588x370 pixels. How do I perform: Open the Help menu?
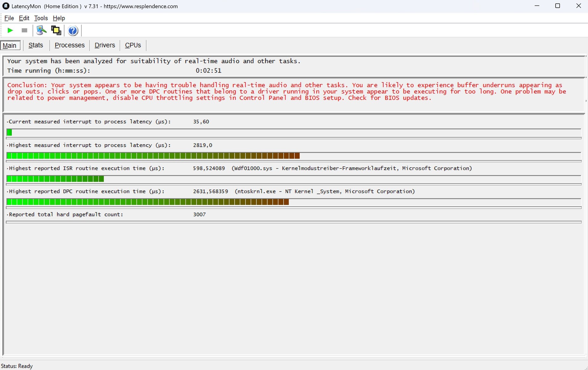click(x=59, y=18)
